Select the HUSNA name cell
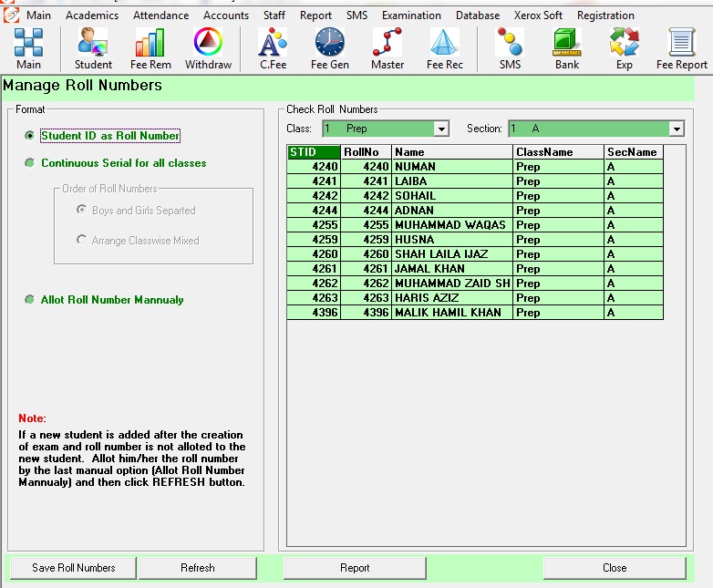Screen dimensions: 713x588 (452, 239)
